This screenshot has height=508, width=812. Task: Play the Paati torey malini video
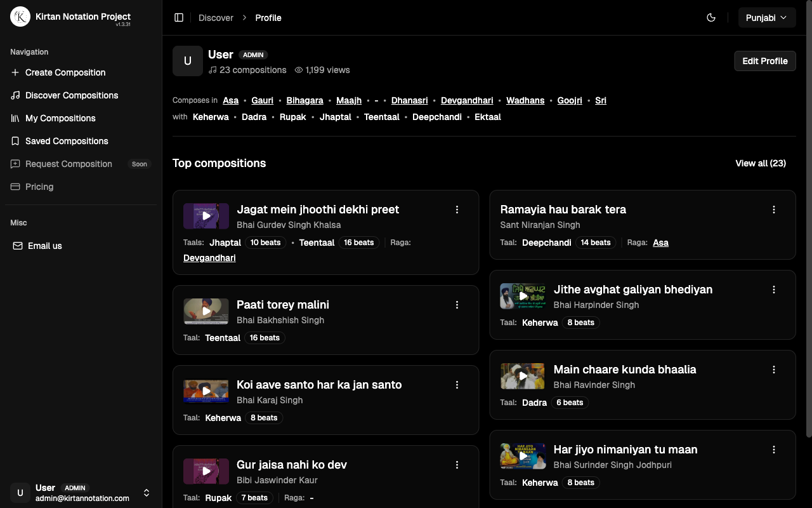coord(206,311)
